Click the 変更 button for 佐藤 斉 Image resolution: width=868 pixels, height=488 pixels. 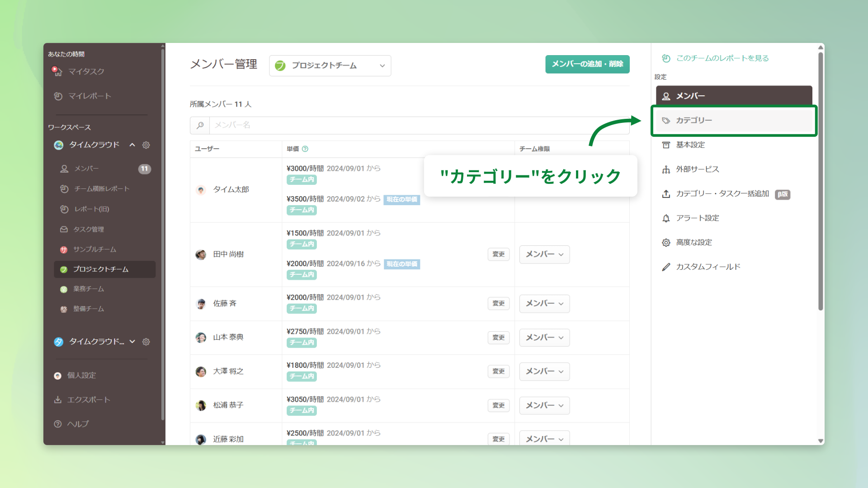click(x=498, y=304)
